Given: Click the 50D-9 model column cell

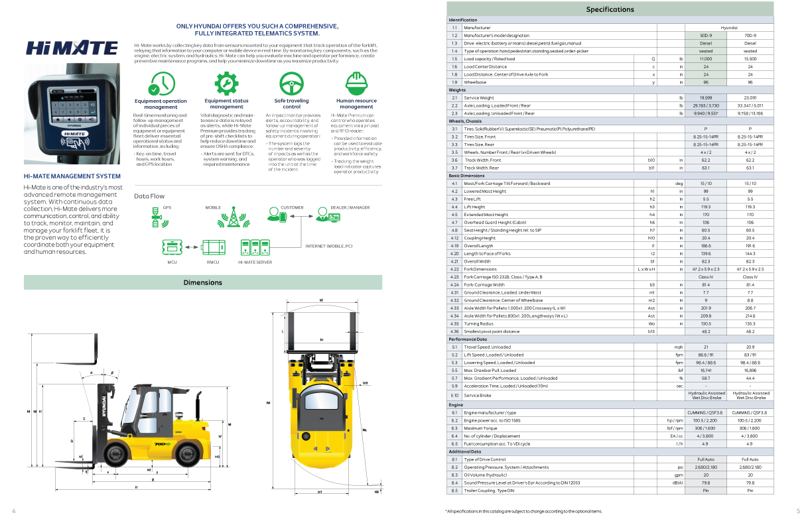Looking at the screenshot, I should point(706,35).
